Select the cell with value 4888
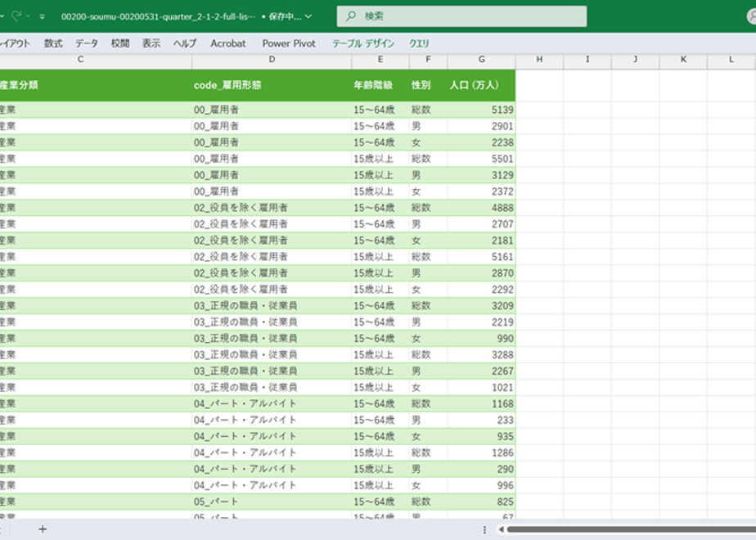 tap(482, 208)
